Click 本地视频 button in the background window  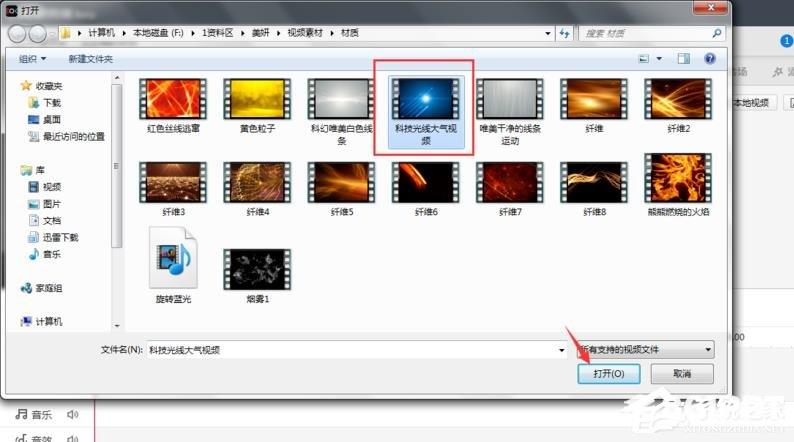752,103
